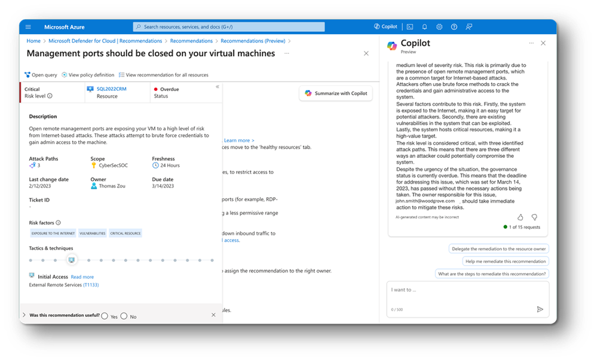
Task: Click Open query
Action: tap(41, 75)
